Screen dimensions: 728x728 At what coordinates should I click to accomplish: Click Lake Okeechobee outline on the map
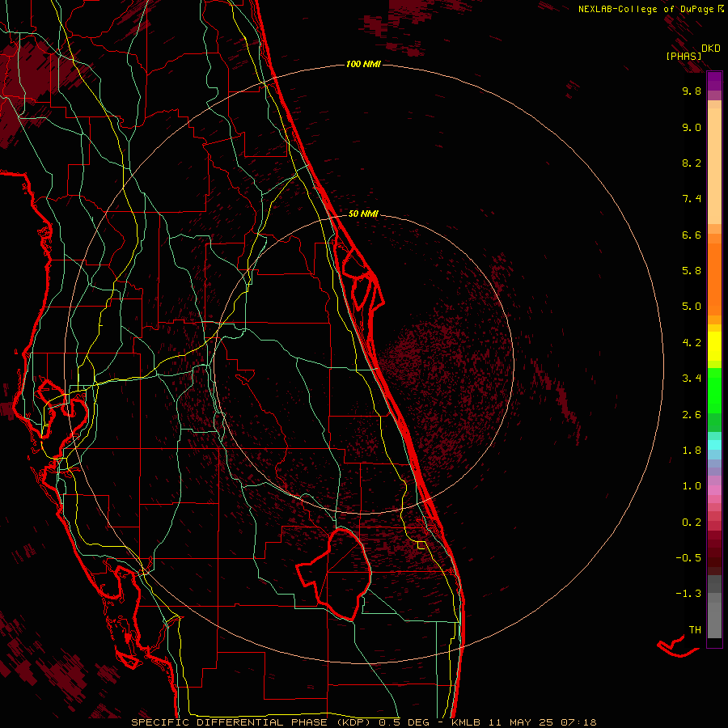(x=334, y=574)
